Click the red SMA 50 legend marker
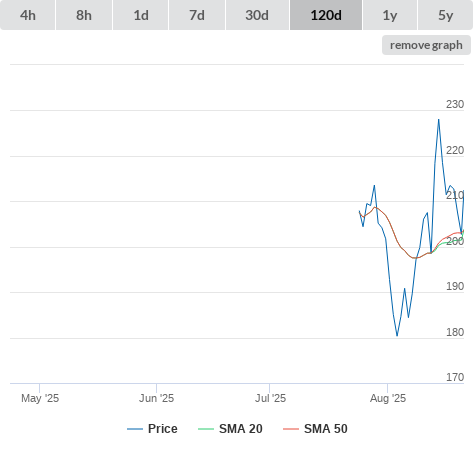The width and height of the screenshot is (474, 455). point(291,429)
